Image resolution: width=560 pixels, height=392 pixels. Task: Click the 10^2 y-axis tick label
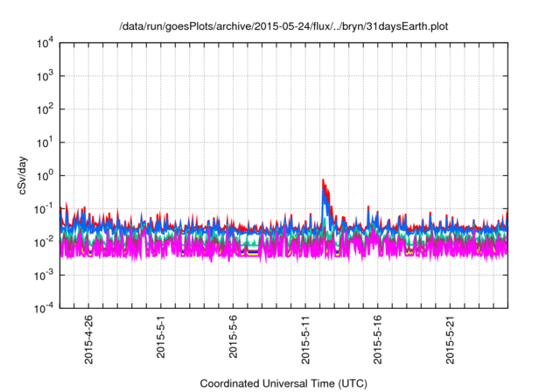(x=45, y=109)
